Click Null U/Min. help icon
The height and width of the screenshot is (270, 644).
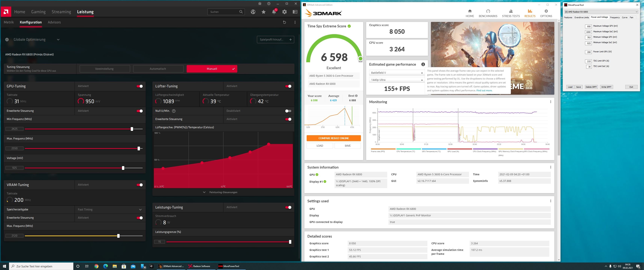click(174, 111)
